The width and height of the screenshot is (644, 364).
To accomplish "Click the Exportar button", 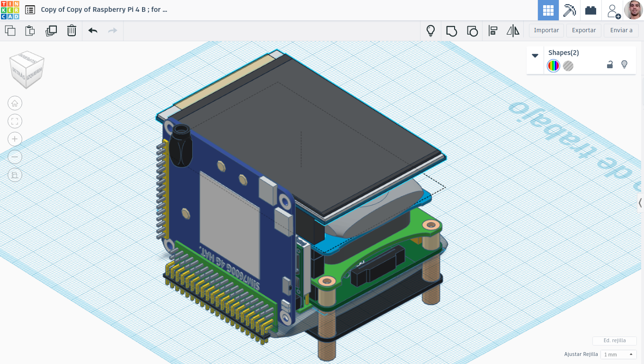I will coord(584,30).
